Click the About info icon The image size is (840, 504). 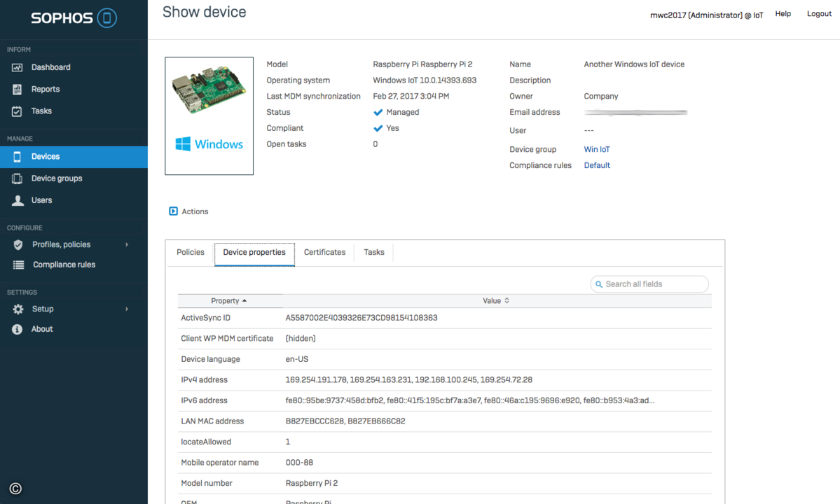pyautogui.click(x=17, y=329)
